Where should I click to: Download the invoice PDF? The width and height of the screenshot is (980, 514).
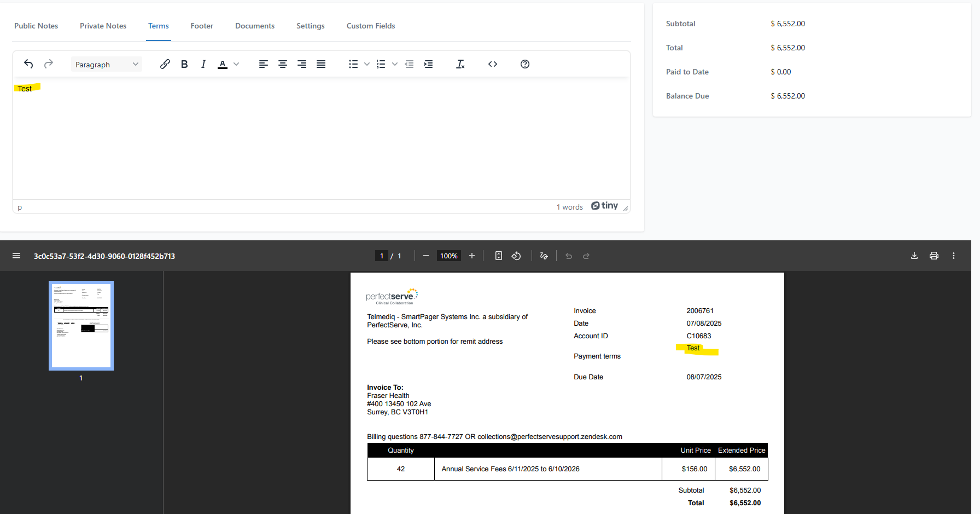pyautogui.click(x=914, y=256)
